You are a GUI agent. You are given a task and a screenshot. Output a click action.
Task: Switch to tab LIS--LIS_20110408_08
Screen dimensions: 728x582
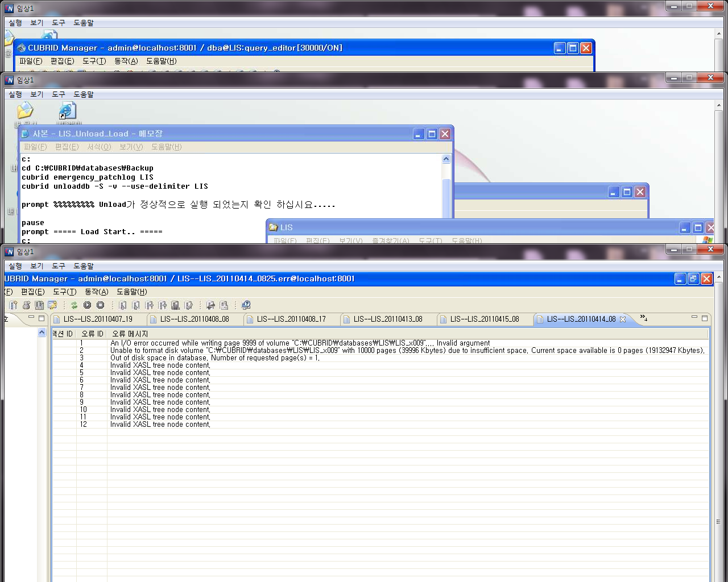click(195, 319)
